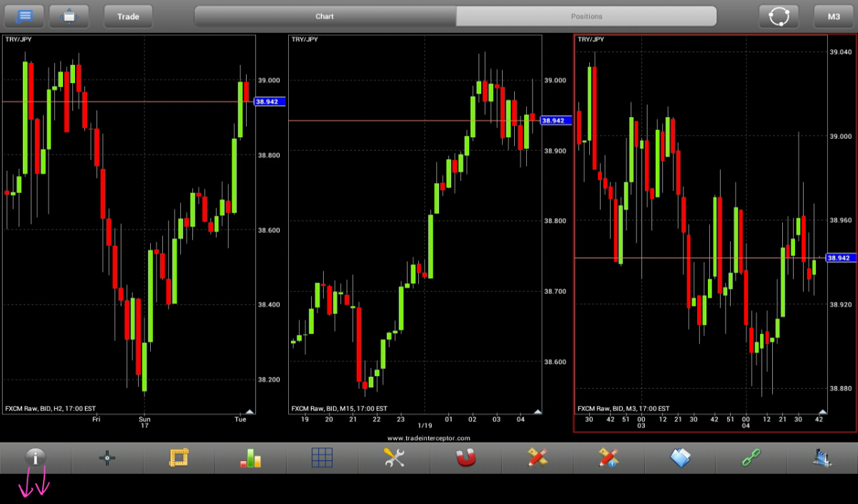858x504 pixels.
Task: Click the 38.942 price tag on M3 chart
Action: coord(841,257)
